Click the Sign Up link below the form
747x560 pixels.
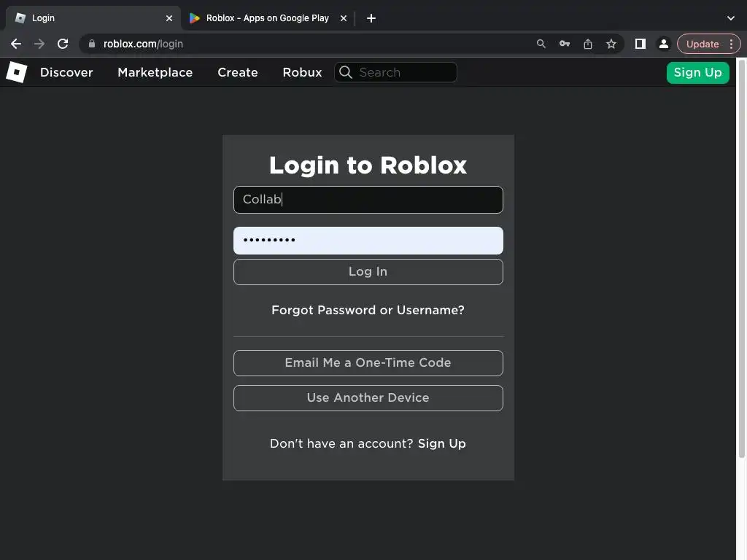click(x=441, y=443)
